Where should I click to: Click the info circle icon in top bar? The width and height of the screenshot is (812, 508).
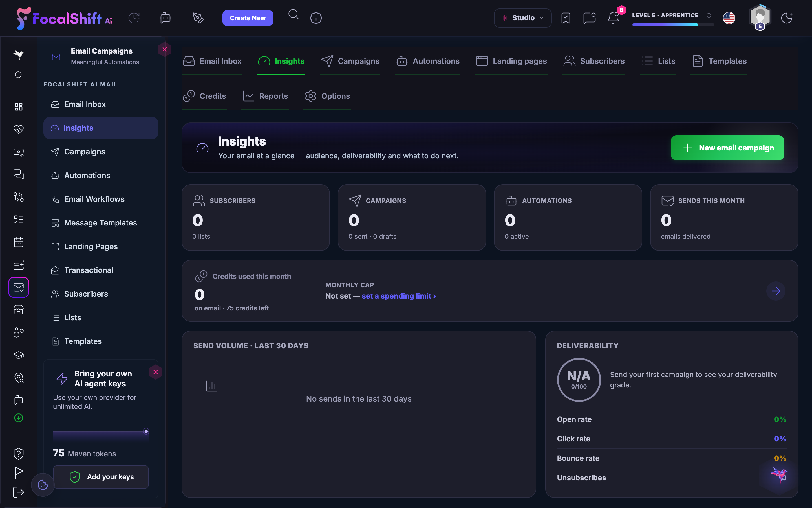click(x=316, y=18)
